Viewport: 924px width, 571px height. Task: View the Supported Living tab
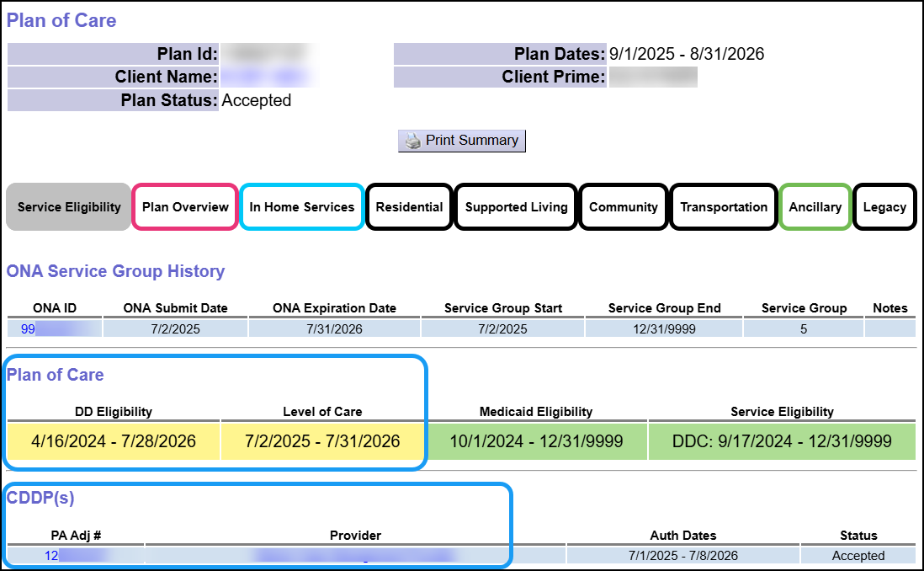click(514, 206)
